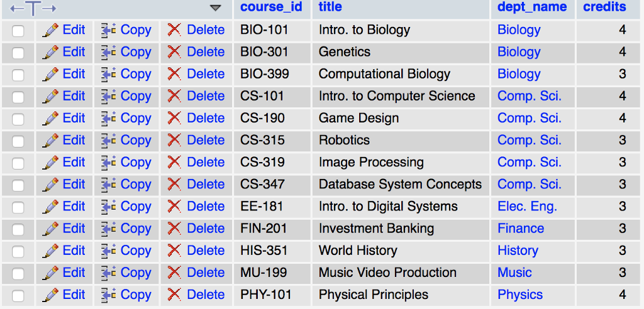Viewport: 644px width, 309px height.
Task: Open the Comp. Sci. link for Robotics
Action: pos(530,140)
